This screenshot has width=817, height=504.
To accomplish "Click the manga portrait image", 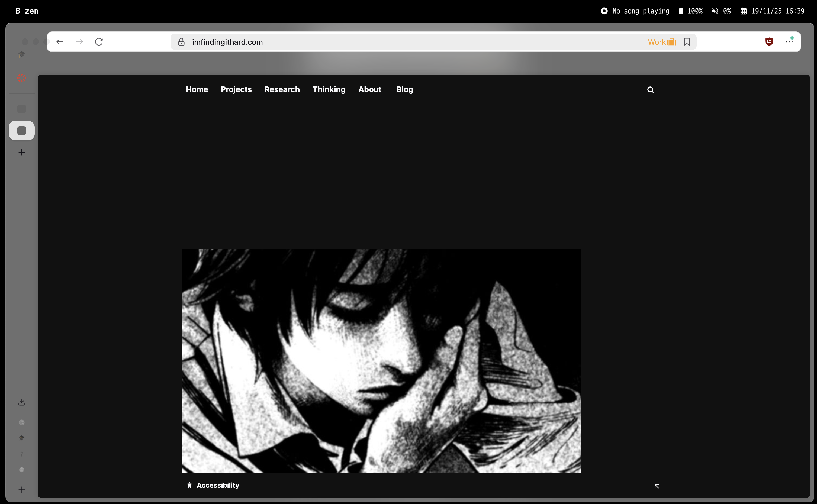I will [x=381, y=361].
